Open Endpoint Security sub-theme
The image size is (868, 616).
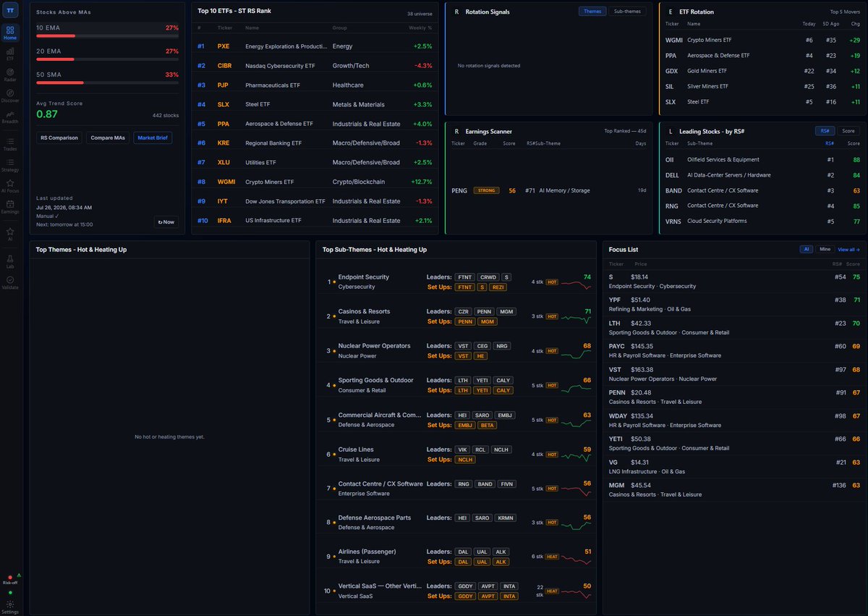[364, 277]
